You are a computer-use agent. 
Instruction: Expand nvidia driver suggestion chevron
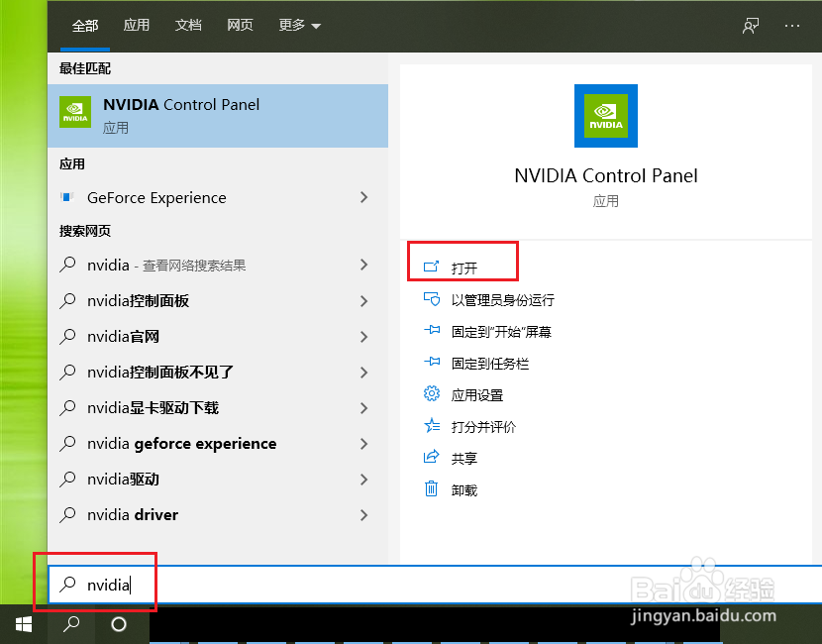pyautogui.click(x=363, y=515)
